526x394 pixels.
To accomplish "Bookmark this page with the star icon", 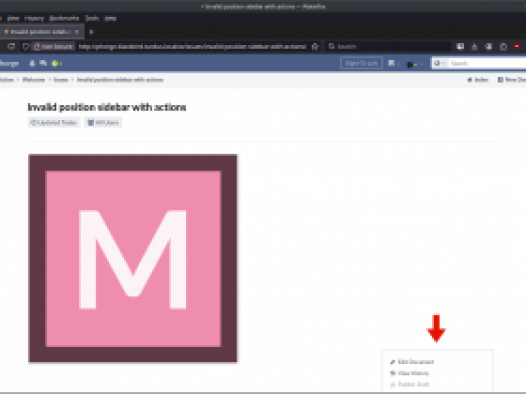I will click(315, 46).
